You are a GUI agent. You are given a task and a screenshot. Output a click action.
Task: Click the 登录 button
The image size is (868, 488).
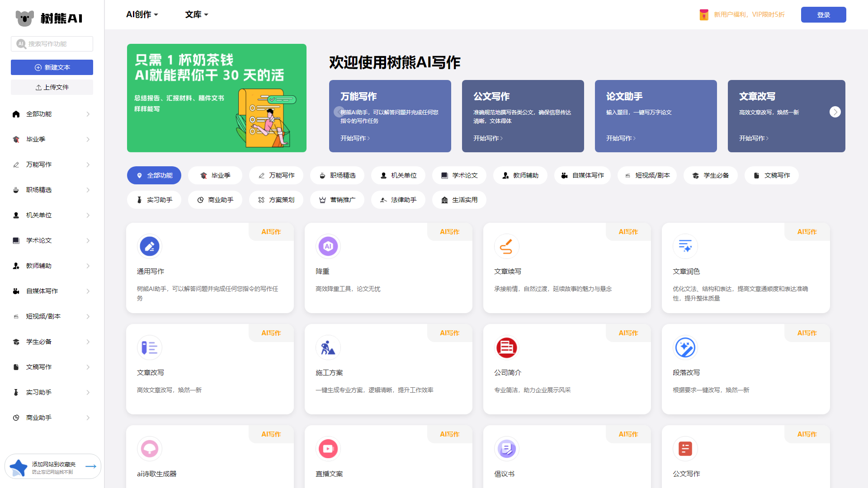tap(823, 14)
